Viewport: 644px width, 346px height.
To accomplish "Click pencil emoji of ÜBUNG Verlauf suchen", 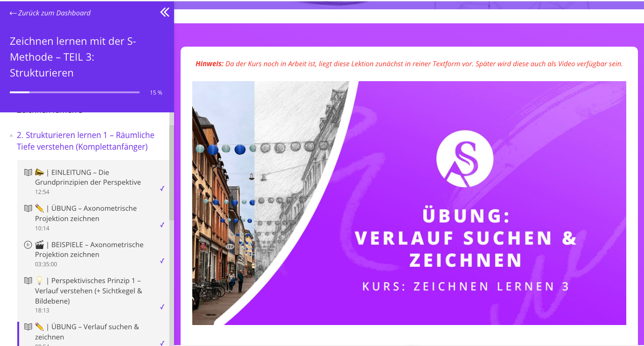I will 40,327.
